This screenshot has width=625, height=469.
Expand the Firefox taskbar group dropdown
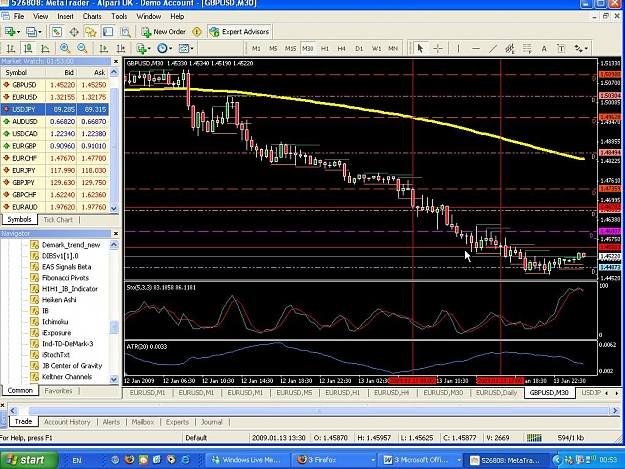[373, 460]
